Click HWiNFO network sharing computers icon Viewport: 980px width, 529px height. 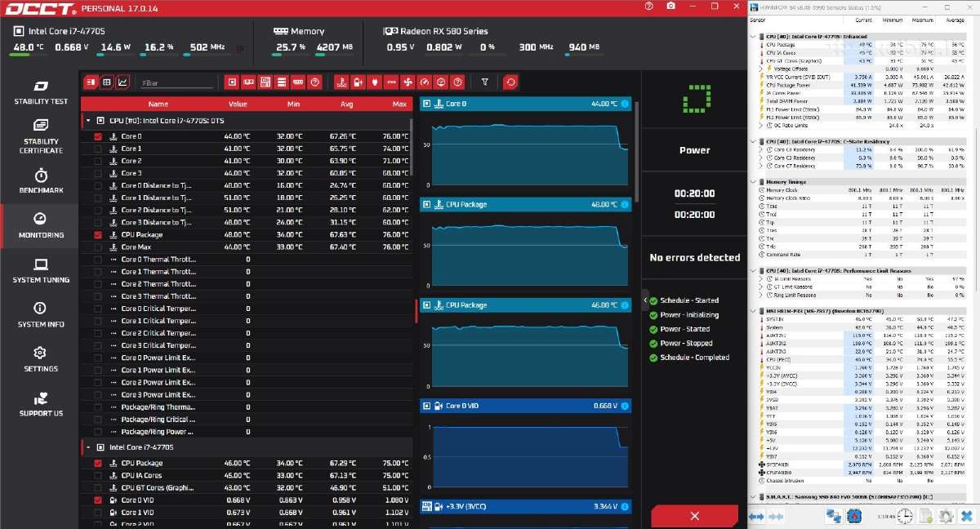833,516
